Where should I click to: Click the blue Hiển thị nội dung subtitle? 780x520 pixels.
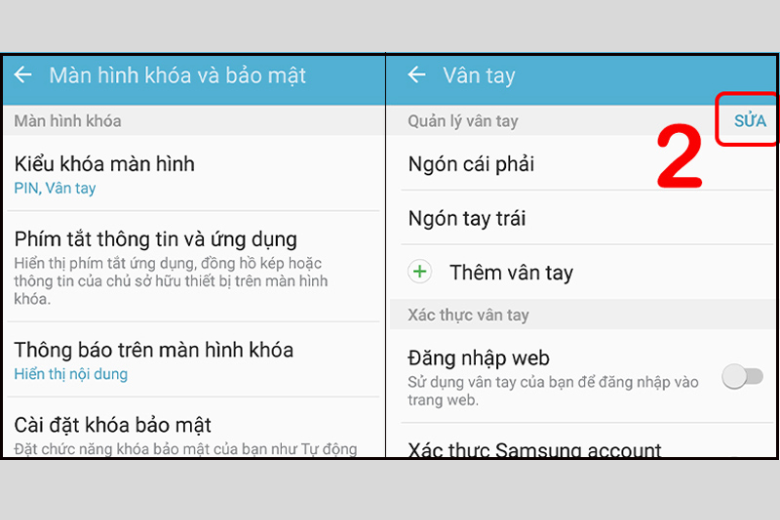pos(71,374)
